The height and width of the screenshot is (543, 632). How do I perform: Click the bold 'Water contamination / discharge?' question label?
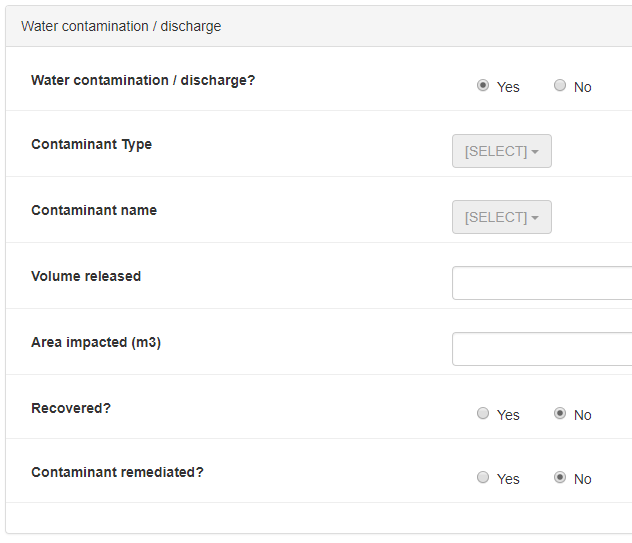click(x=143, y=80)
